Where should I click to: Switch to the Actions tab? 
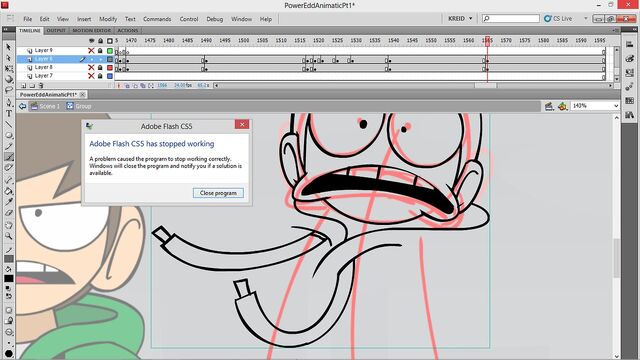click(128, 31)
